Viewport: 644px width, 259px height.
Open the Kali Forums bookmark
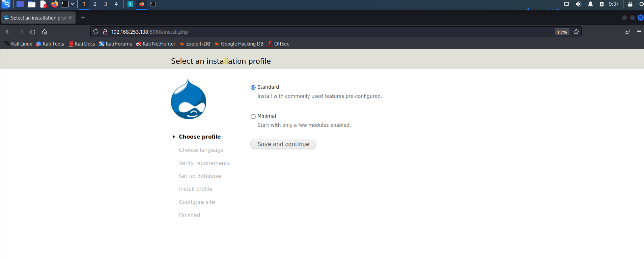point(115,44)
